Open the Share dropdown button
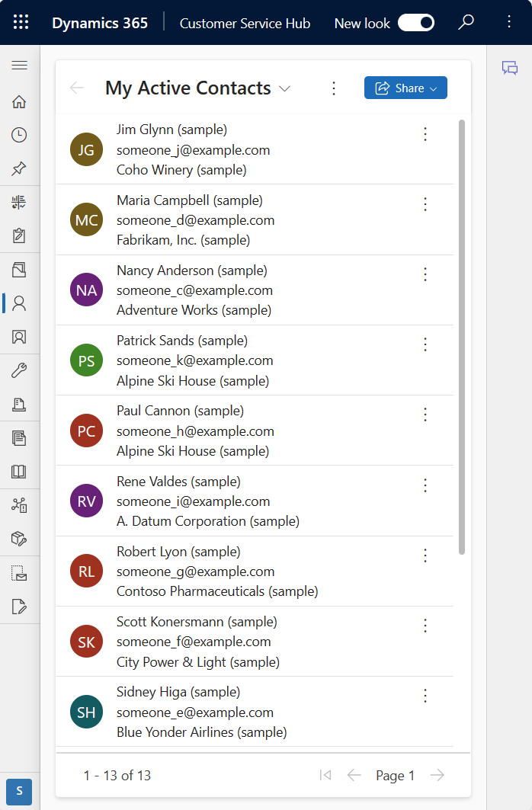 pos(405,88)
